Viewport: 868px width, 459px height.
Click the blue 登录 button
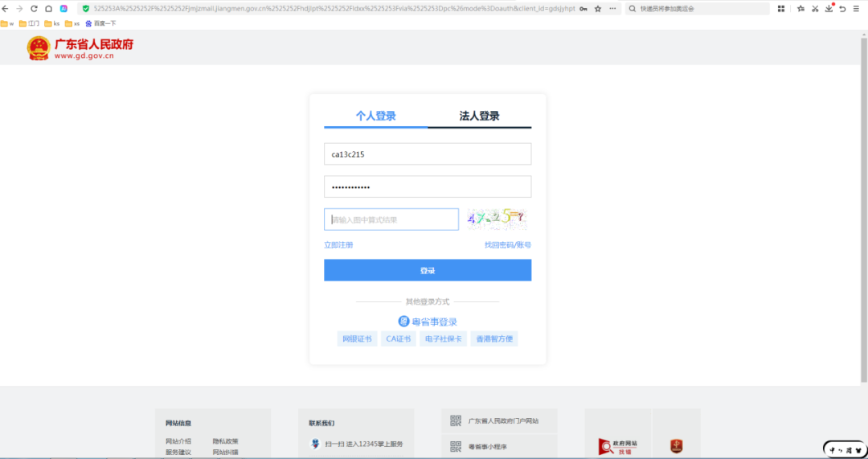[x=428, y=271]
